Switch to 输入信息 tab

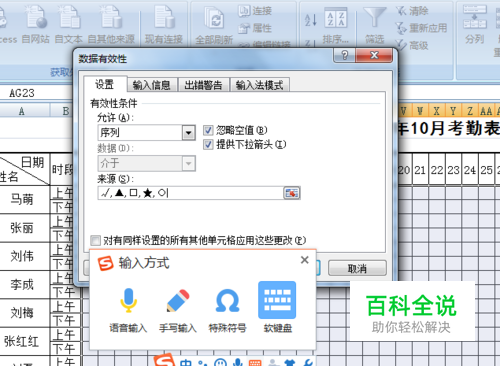pyautogui.click(x=152, y=85)
